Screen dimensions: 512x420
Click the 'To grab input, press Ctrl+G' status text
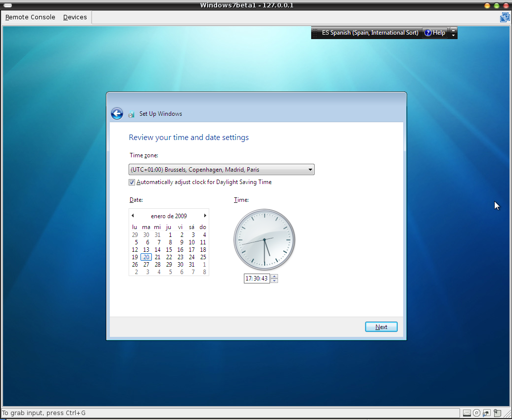tap(44, 413)
